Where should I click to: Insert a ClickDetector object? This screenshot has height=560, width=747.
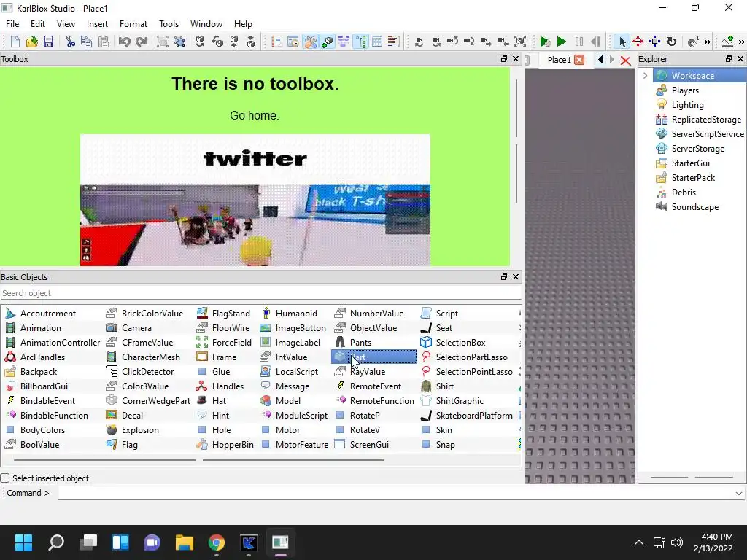coord(140,372)
